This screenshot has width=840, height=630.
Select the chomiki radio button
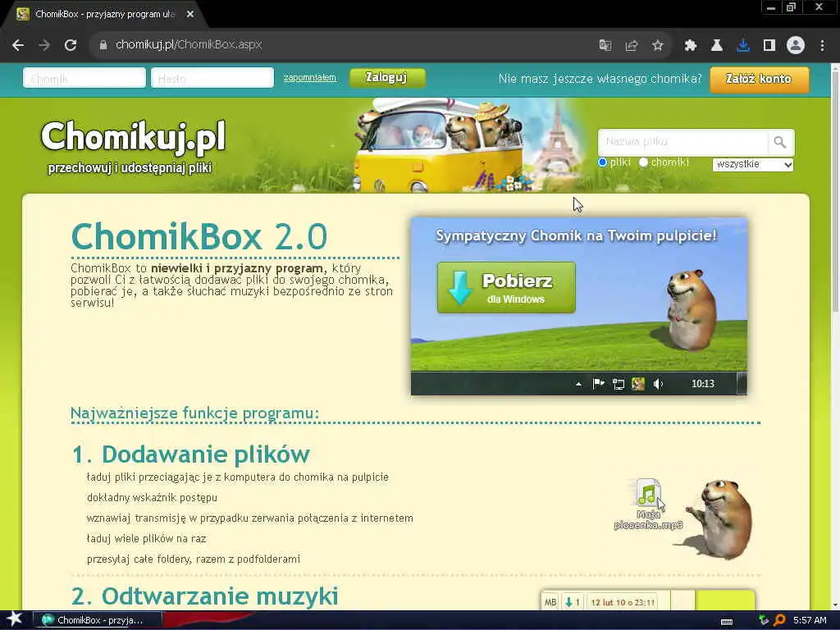point(643,162)
